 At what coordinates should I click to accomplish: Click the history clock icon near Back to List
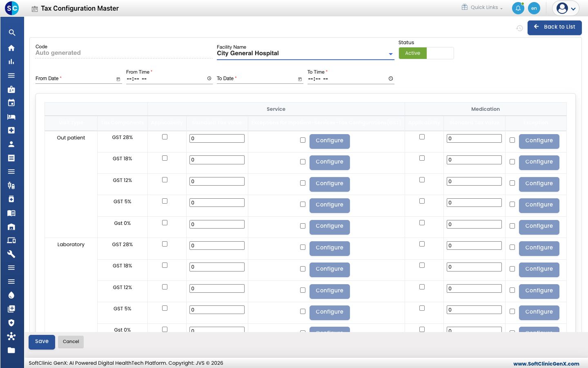519,28
